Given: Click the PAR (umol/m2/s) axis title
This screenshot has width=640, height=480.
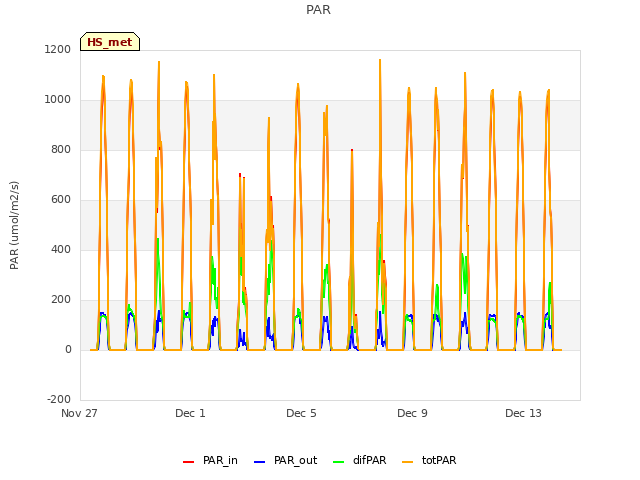Looking at the screenshot, I should click(x=14, y=225).
